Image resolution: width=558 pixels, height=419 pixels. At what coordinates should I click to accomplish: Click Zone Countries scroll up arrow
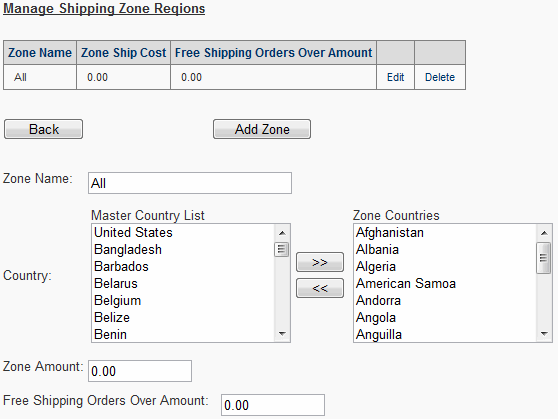[544, 233]
